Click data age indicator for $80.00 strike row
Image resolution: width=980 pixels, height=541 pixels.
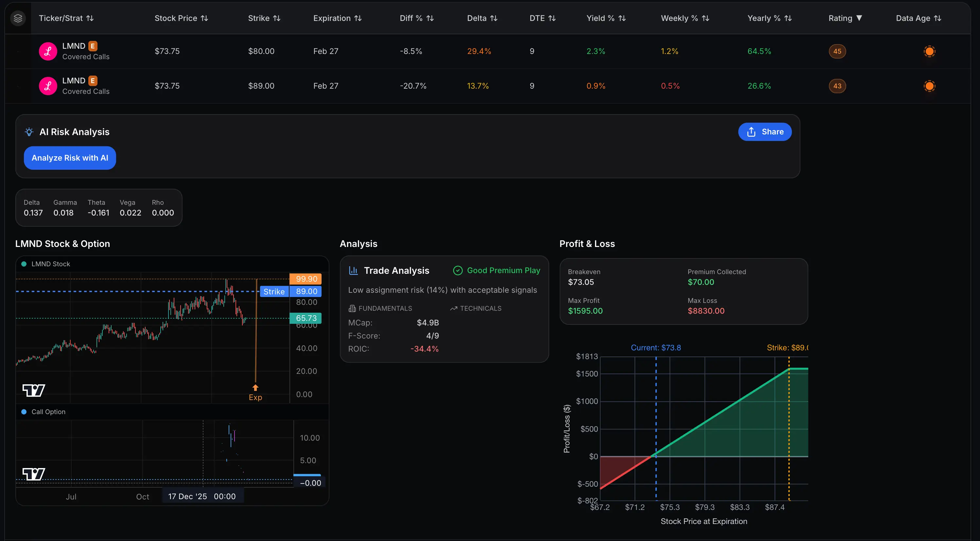click(929, 51)
